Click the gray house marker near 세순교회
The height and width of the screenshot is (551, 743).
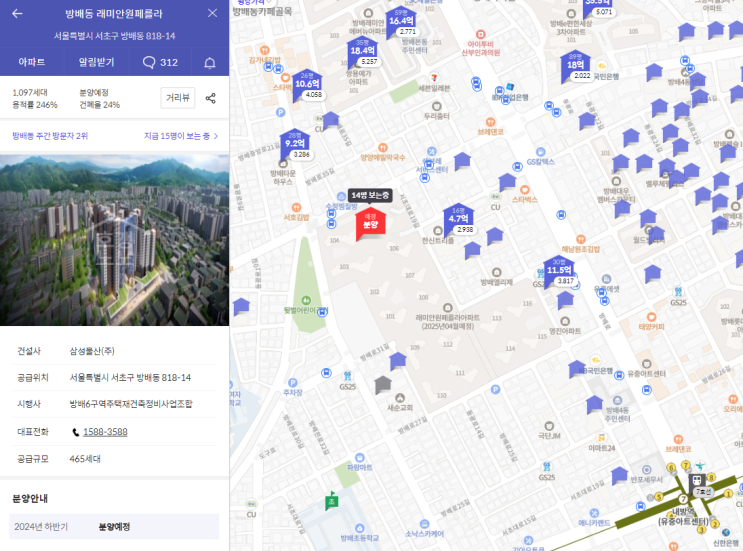[x=383, y=385]
